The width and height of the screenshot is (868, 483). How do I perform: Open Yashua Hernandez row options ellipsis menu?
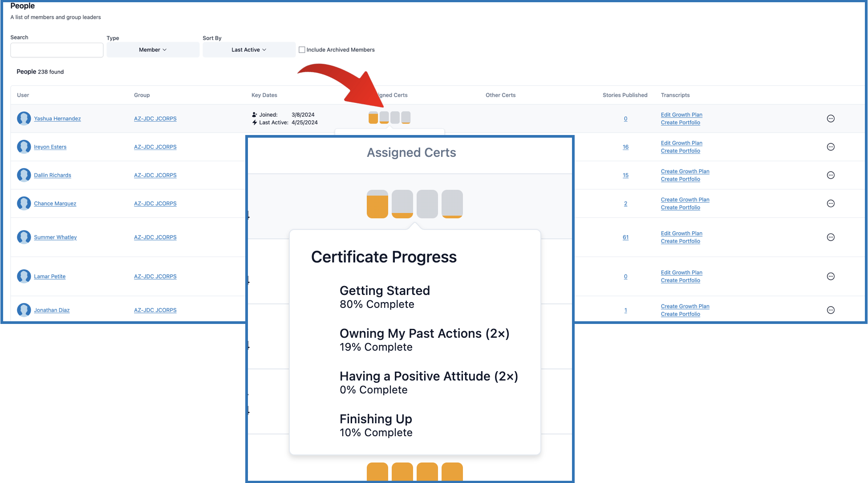(x=831, y=119)
